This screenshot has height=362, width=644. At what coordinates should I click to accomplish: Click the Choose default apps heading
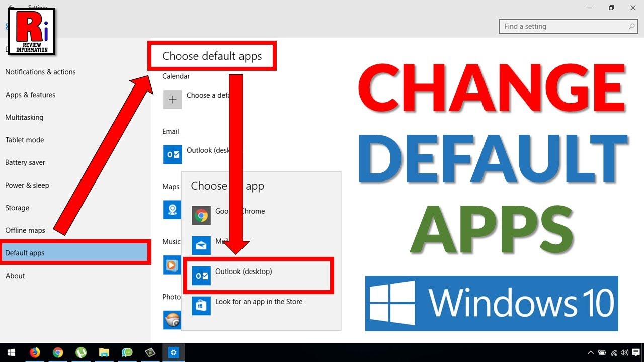click(x=212, y=56)
